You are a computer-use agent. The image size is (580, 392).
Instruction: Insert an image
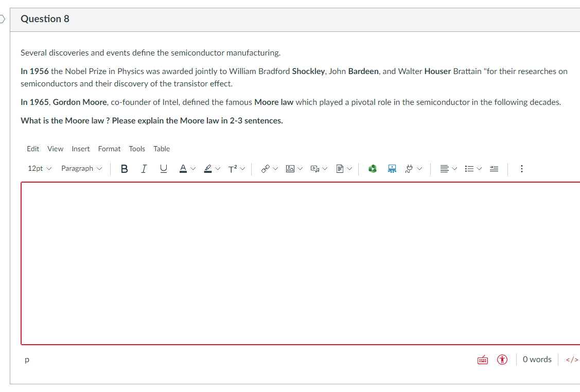290,168
